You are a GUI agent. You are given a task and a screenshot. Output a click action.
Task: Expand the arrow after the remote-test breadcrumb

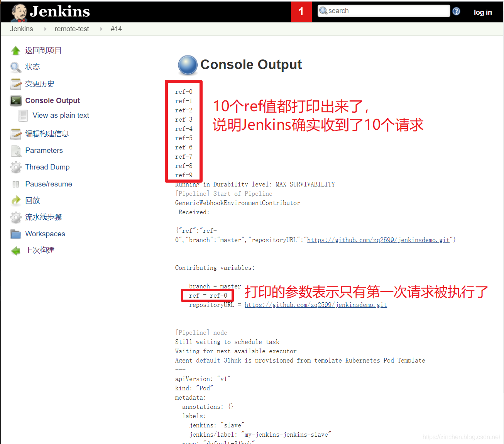101,29
